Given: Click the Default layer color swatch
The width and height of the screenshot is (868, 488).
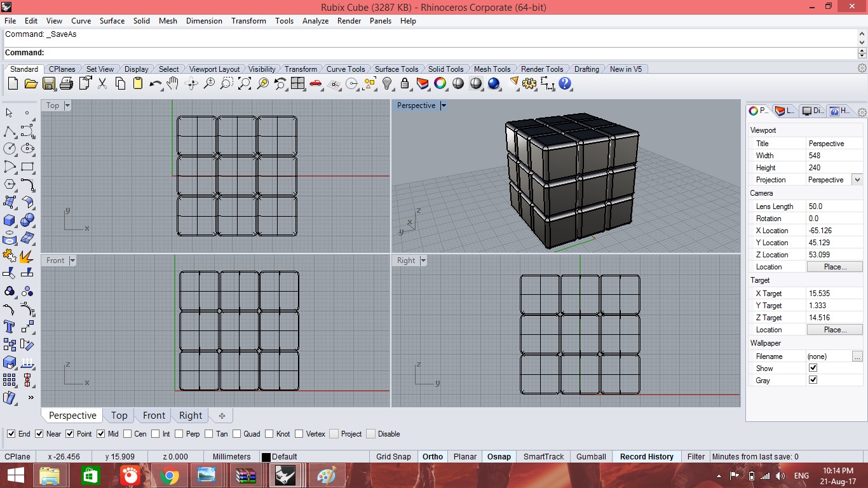Looking at the screenshot, I should click(266, 457).
